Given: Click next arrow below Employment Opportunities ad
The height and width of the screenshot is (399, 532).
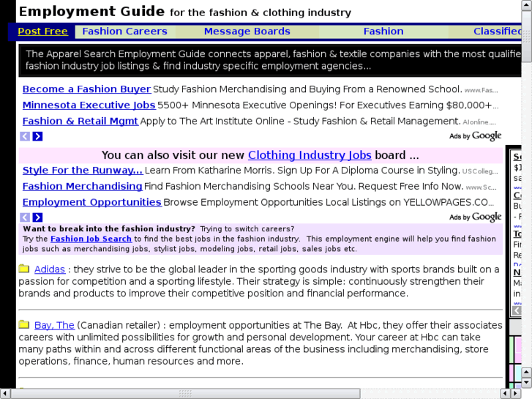Looking at the screenshot, I should 37,217.
